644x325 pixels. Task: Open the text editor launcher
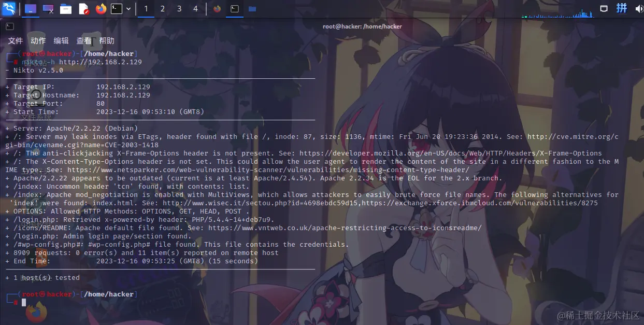(x=83, y=9)
